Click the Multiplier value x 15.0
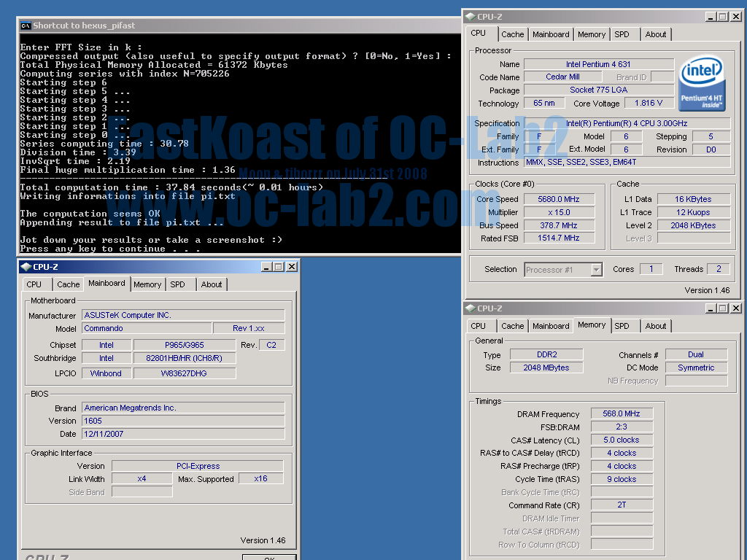The height and width of the screenshot is (560, 747). (x=559, y=212)
